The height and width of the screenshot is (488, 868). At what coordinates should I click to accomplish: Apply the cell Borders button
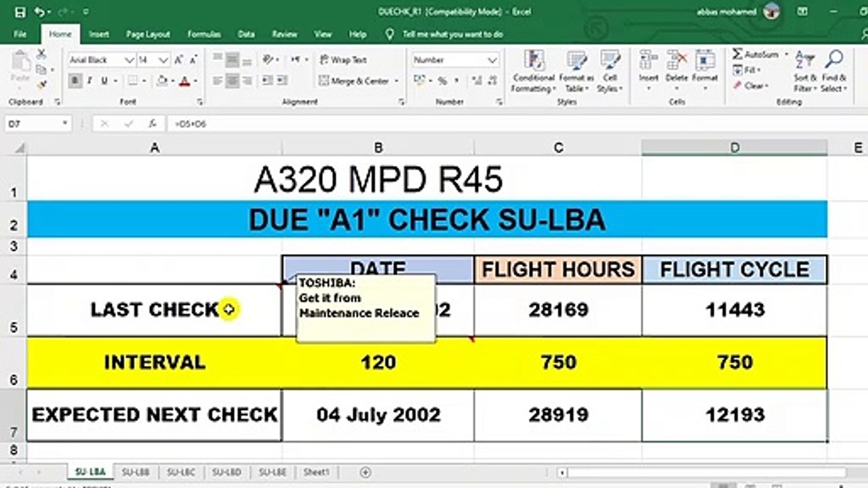(x=132, y=81)
